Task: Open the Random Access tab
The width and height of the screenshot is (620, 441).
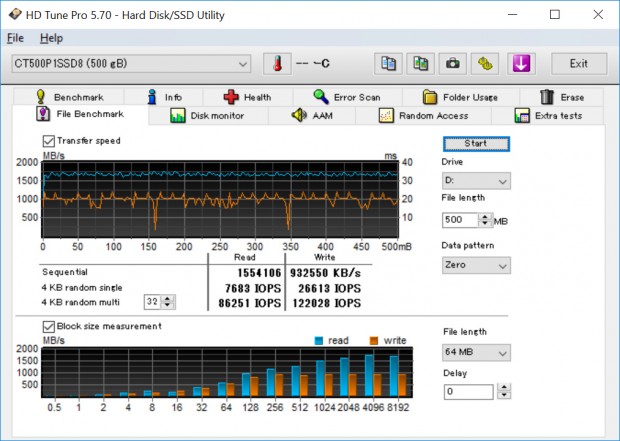Action: click(x=423, y=116)
